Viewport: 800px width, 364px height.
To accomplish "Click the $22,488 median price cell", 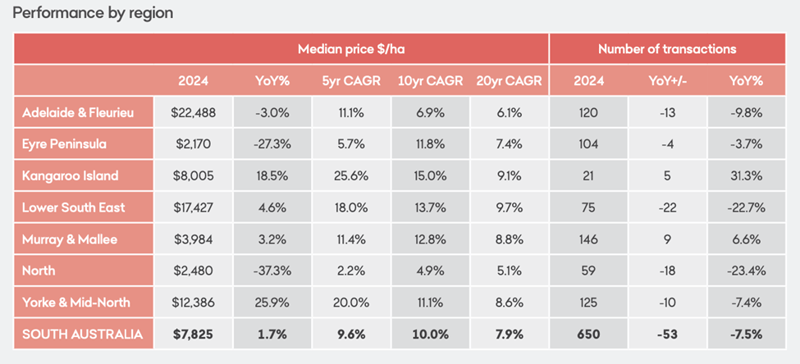I will pyautogui.click(x=193, y=112).
